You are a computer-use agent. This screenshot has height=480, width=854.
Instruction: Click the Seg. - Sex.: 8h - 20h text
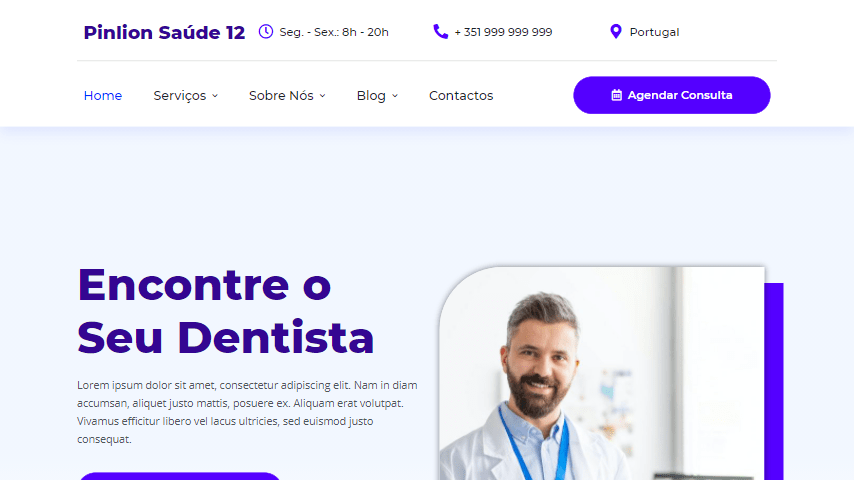(x=334, y=32)
